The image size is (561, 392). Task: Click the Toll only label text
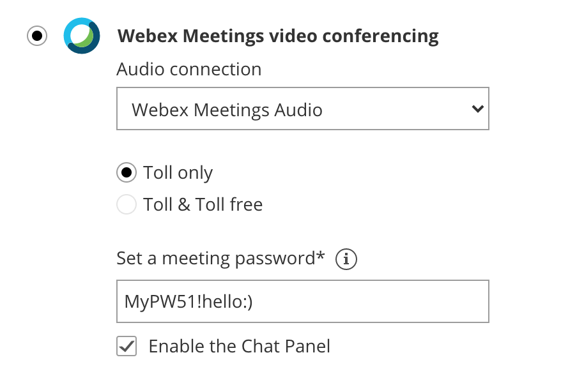click(178, 172)
